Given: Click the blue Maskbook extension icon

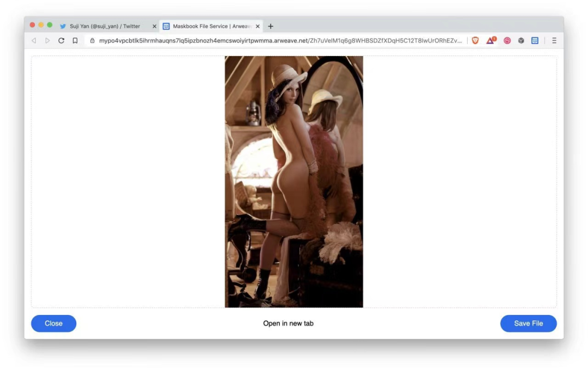Looking at the screenshot, I should click(535, 40).
